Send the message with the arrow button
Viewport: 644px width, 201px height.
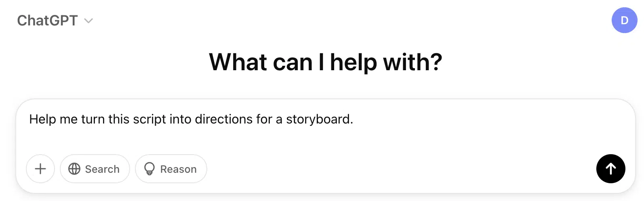[610, 169]
